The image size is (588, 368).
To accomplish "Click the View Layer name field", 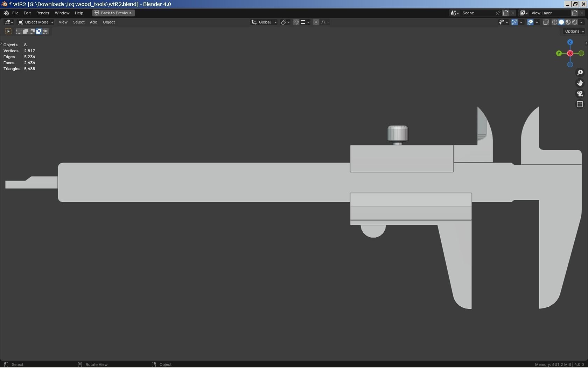I will pyautogui.click(x=550, y=13).
